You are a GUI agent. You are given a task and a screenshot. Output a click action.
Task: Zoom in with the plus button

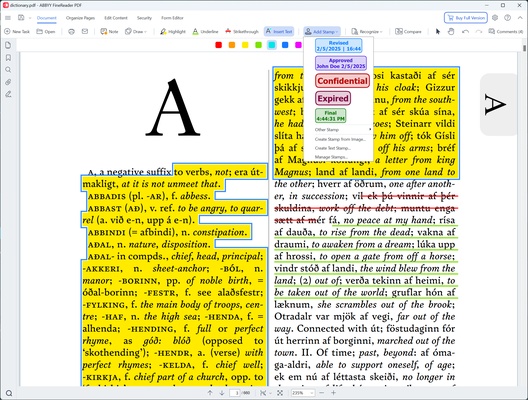pos(333,393)
